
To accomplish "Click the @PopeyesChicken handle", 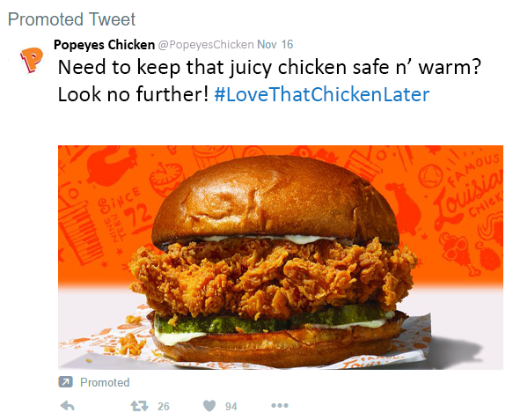I will 206,45.
